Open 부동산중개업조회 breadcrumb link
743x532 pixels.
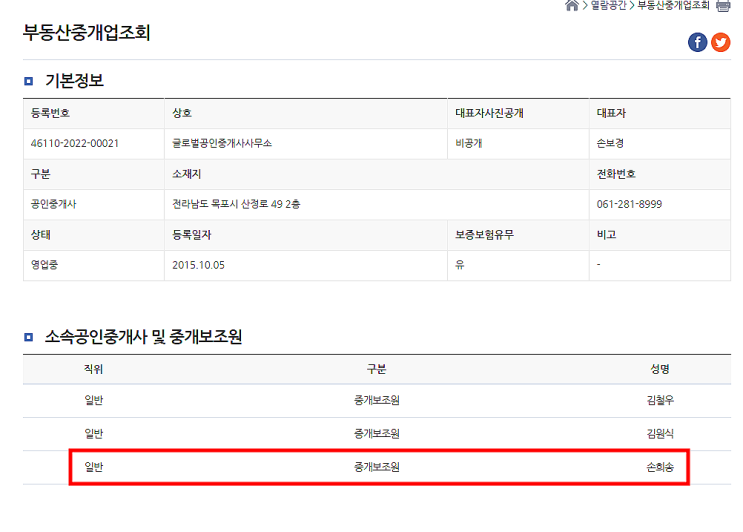click(673, 5)
